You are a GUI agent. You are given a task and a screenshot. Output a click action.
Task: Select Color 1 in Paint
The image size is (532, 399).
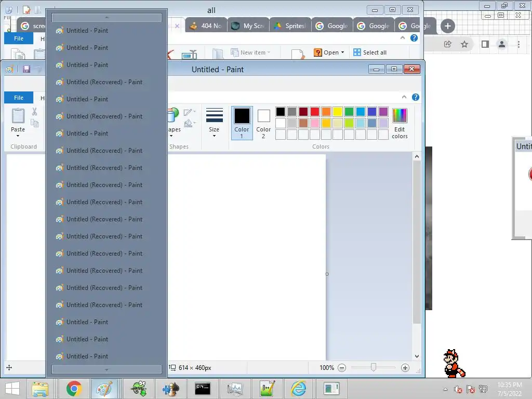(242, 123)
